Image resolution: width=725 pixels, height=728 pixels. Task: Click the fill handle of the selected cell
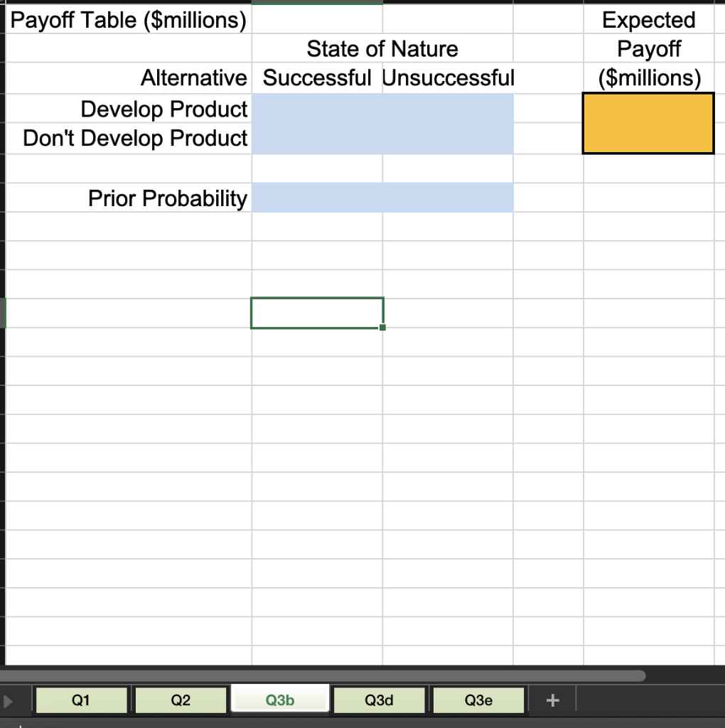pyautogui.click(x=382, y=326)
